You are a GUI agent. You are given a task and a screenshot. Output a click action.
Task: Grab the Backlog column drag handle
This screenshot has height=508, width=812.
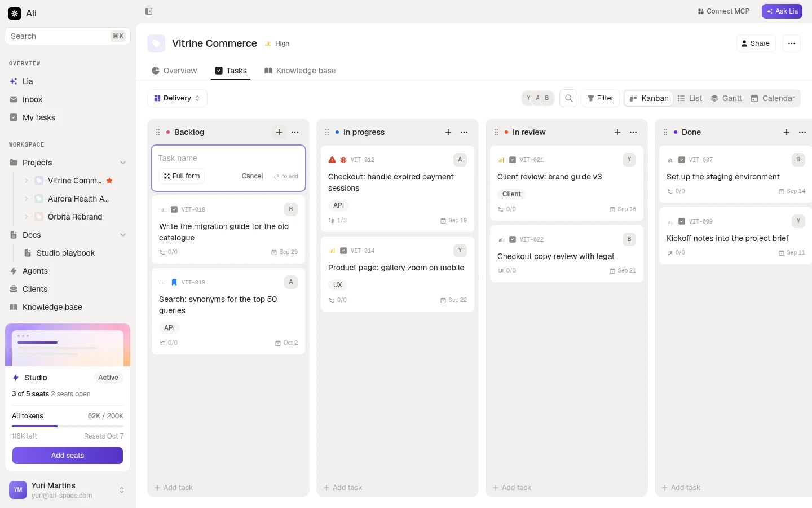click(158, 132)
